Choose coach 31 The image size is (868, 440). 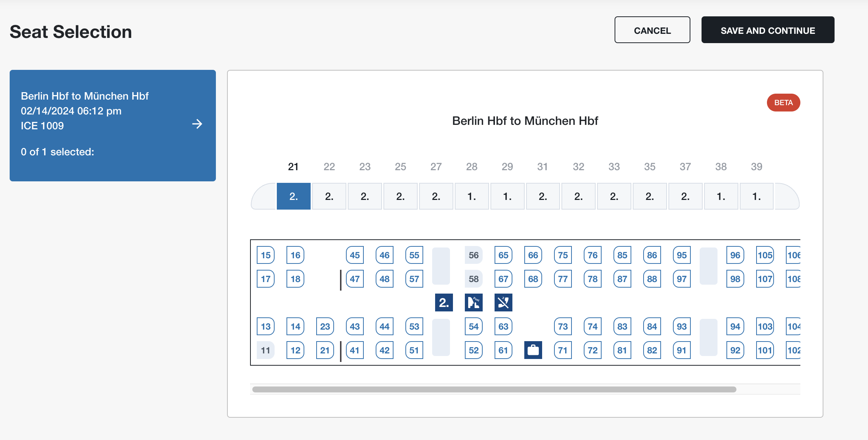click(543, 196)
